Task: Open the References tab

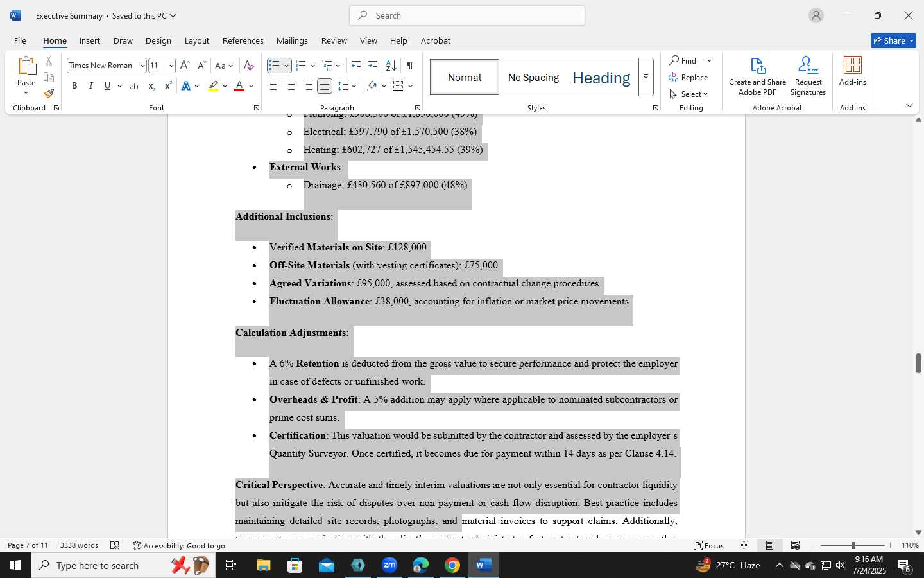Action: (243, 40)
